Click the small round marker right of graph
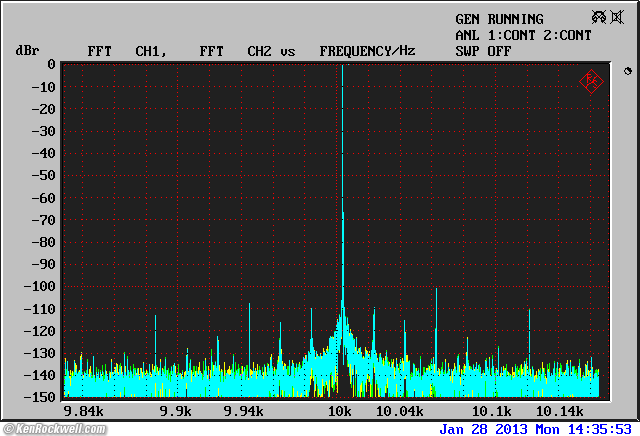The image size is (640, 436). [x=628, y=71]
